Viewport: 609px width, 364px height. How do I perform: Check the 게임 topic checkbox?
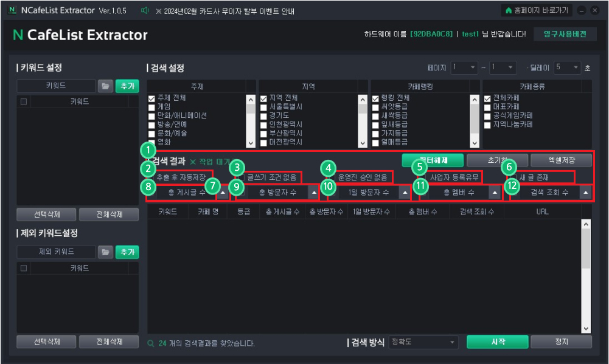click(151, 108)
